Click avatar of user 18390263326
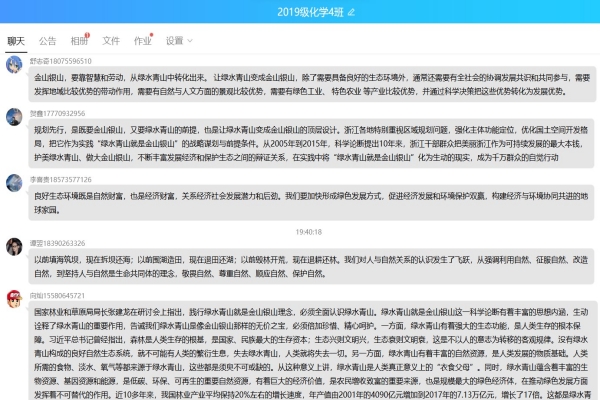600x400 pixels. point(14,247)
